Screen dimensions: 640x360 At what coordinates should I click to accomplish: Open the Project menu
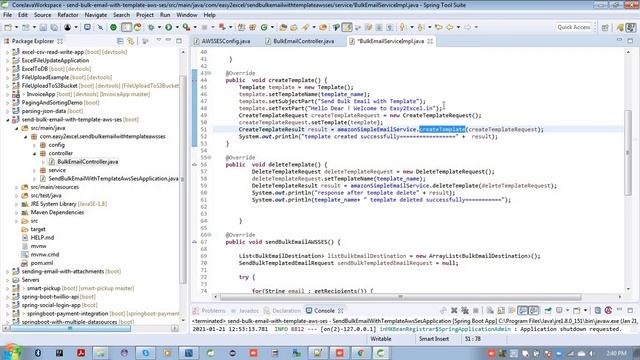tap(144, 15)
